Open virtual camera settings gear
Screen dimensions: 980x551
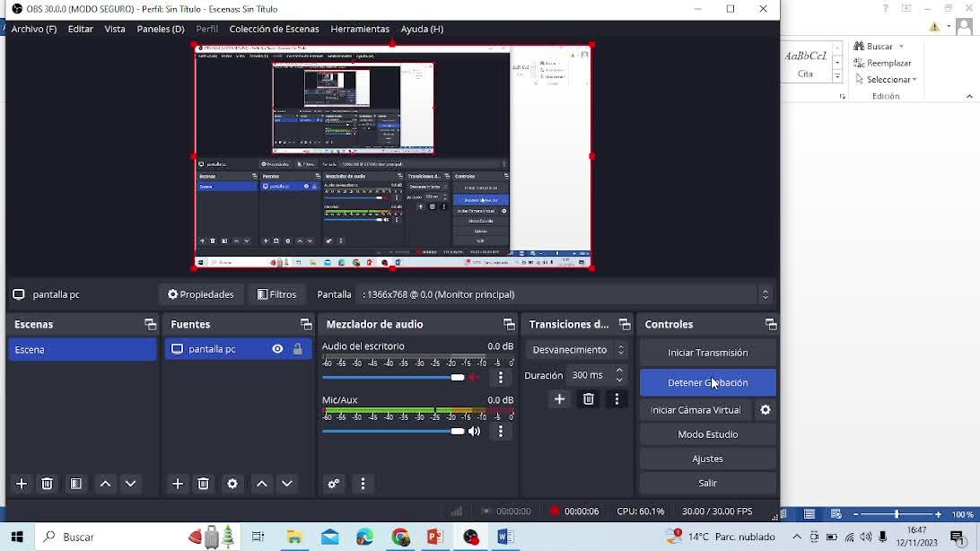click(766, 410)
